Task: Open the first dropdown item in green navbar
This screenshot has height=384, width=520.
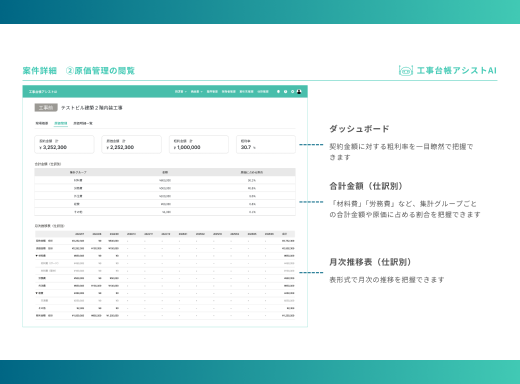Action: tap(181, 92)
